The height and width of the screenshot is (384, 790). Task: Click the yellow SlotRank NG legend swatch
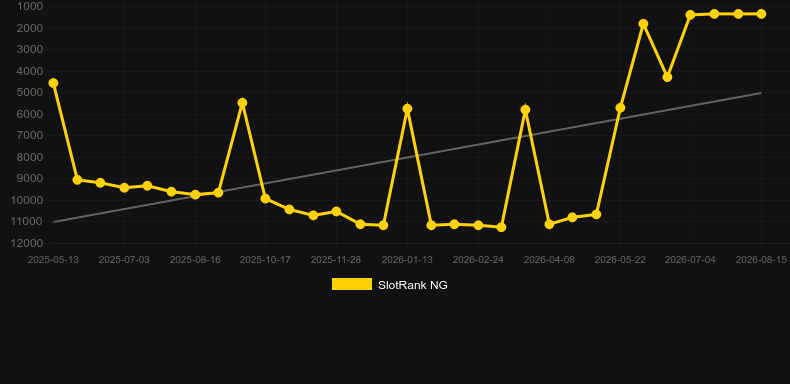[352, 284]
